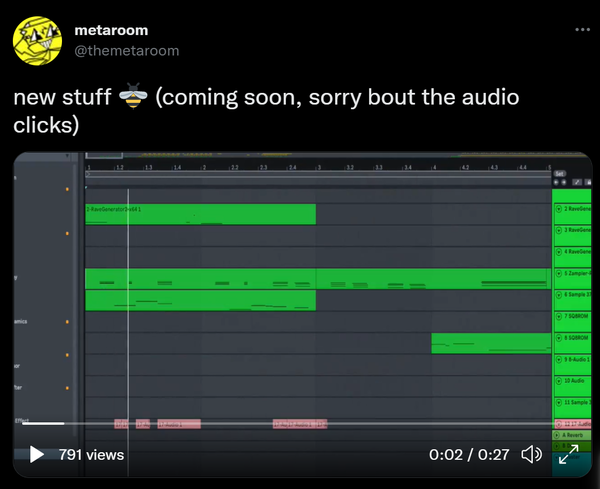Screen dimensions: 600x489
Task: Select the 10 Audio track name
Action: pyautogui.click(x=574, y=381)
